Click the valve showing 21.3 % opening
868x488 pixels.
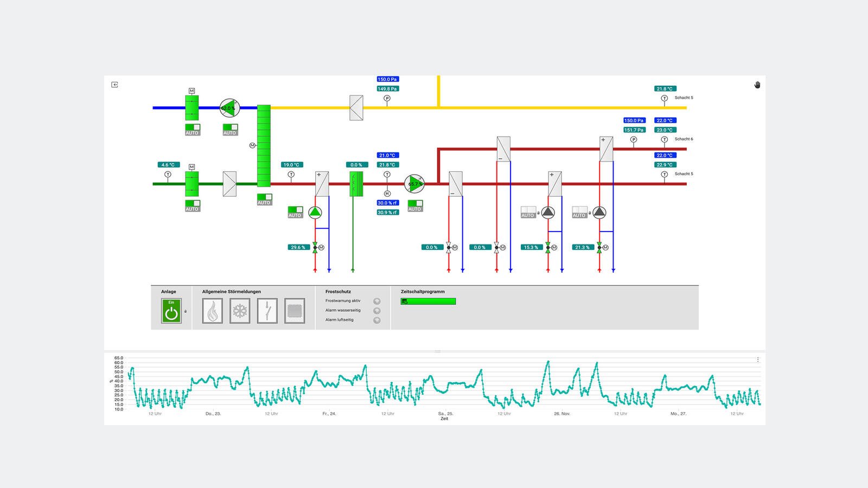pyautogui.click(x=599, y=247)
